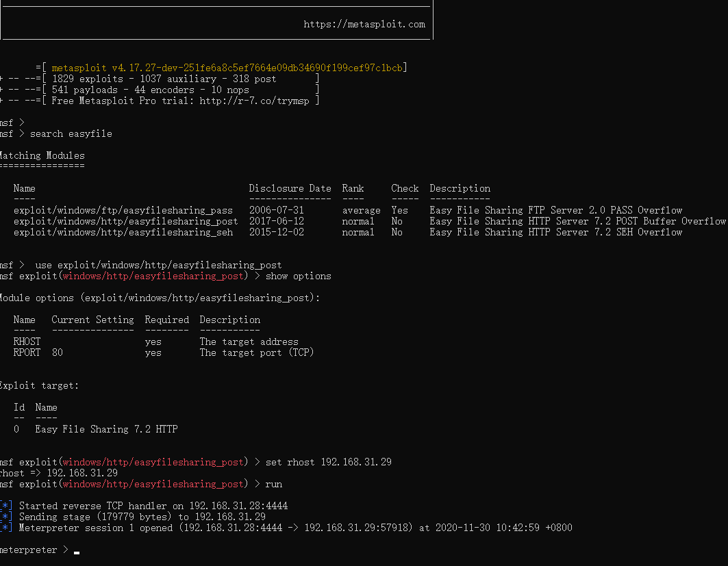Screen dimensions: 728x566
Task: Click 'The target port (TCP)' description
Action: click(257, 352)
